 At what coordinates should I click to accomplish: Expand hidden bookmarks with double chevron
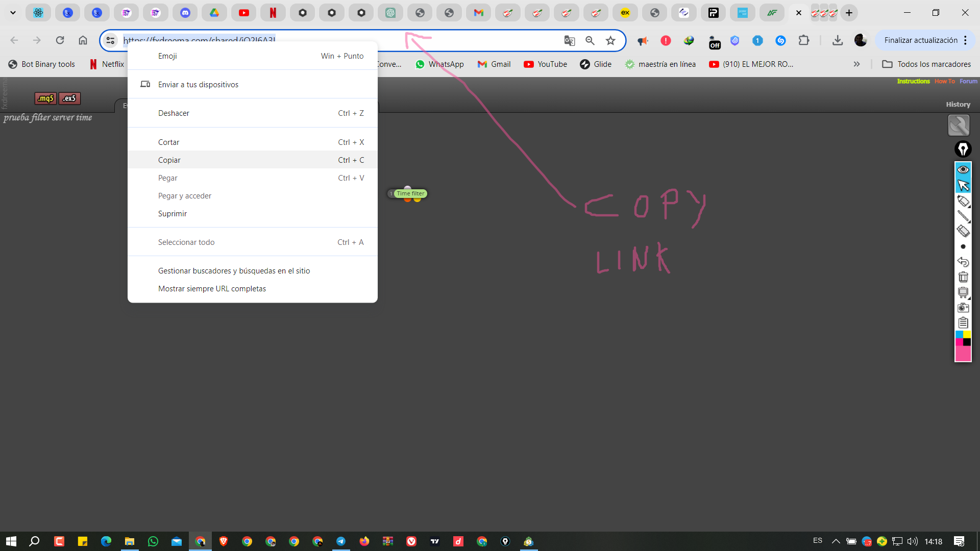[x=856, y=64]
